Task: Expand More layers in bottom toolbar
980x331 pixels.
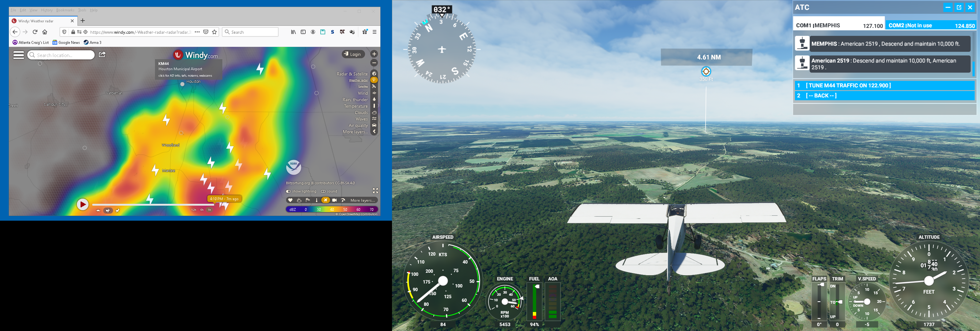Action: pos(362,200)
